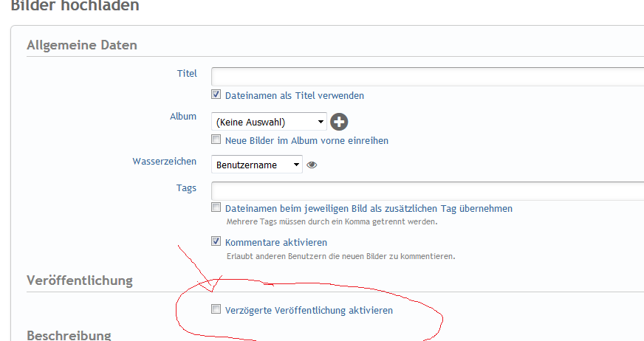The image size is (644, 341).
Task: Click the 'Titel' field label
Action: [x=187, y=73]
